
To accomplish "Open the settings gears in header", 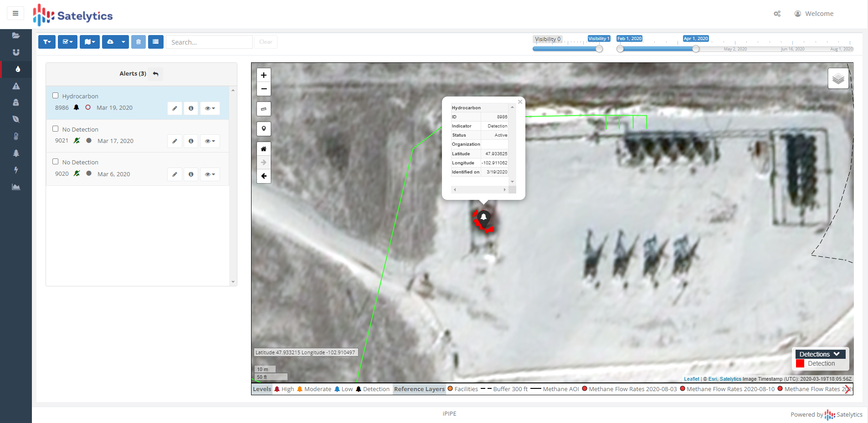I will point(777,14).
